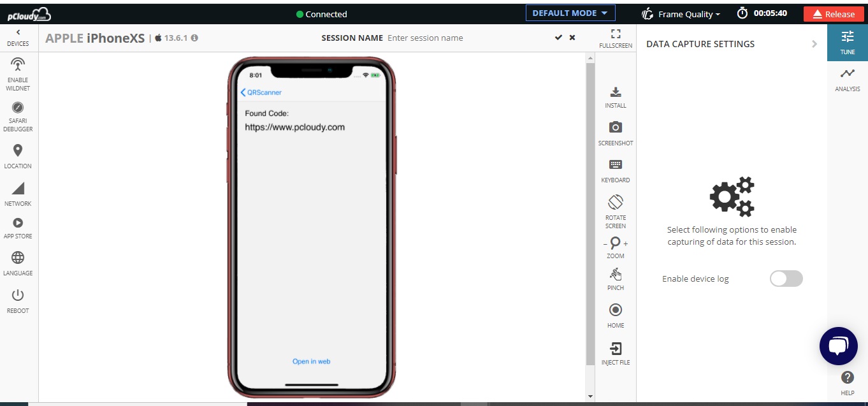
Task: Switch to the Tune tab
Action: pyautogui.click(x=848, y=43)
